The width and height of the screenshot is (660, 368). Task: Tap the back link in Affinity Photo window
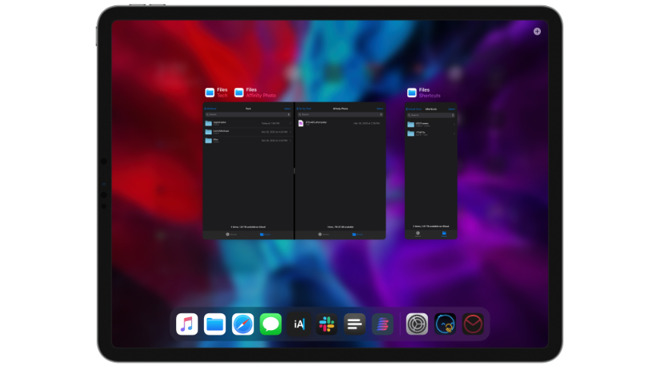click(304, 109)
